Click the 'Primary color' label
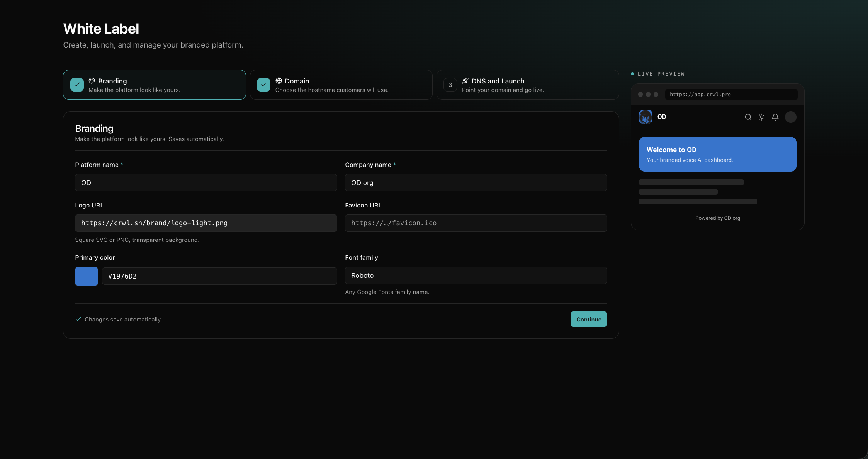Image resolution: width=868 pixels, height=459 pixels. click(95, 257)
